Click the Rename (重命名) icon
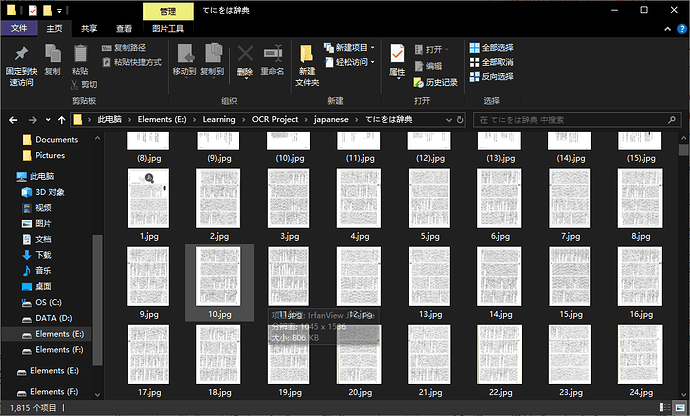The height and width of the screenshot is (416, 690). click(272, 55)
